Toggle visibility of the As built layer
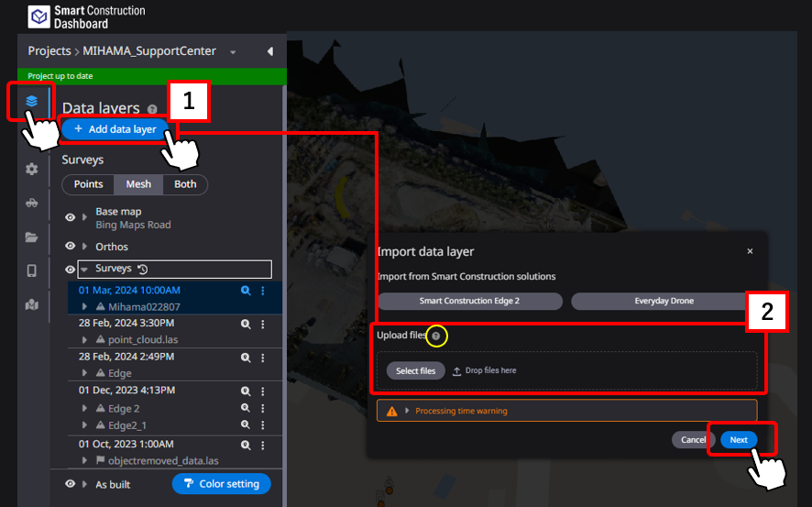The width and height of the screenshot is (812, 507). click(x=70, y=484)
